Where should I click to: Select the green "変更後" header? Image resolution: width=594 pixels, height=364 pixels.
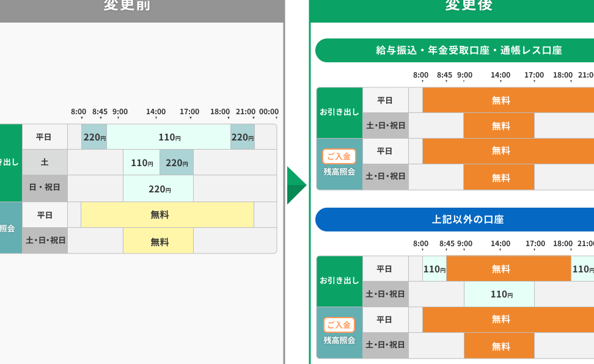tap(452, 9)
